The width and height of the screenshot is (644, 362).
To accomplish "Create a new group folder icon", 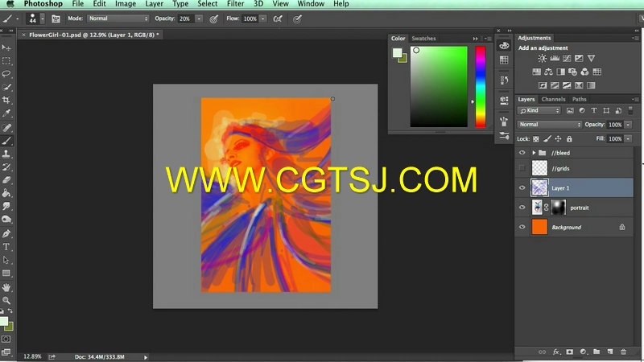I will 597,352.
